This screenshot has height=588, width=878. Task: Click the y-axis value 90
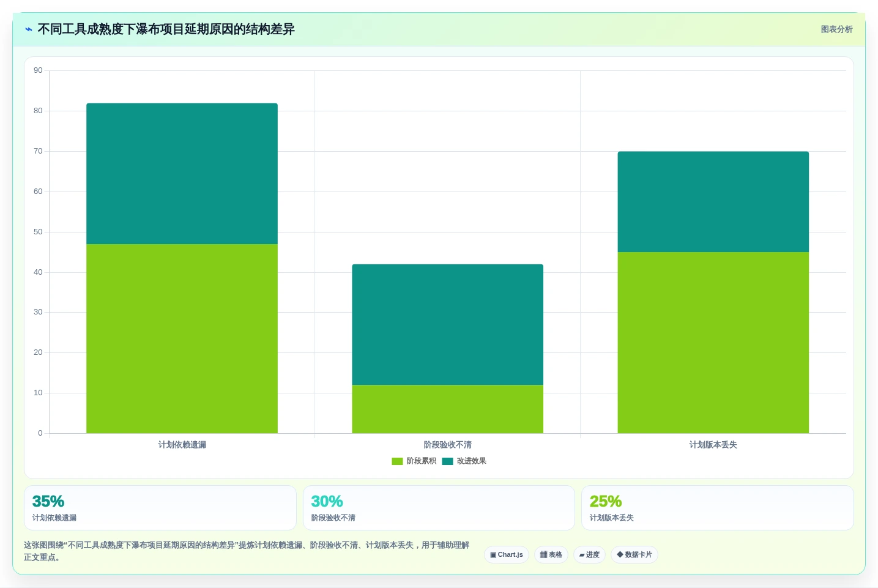point(38,70)
